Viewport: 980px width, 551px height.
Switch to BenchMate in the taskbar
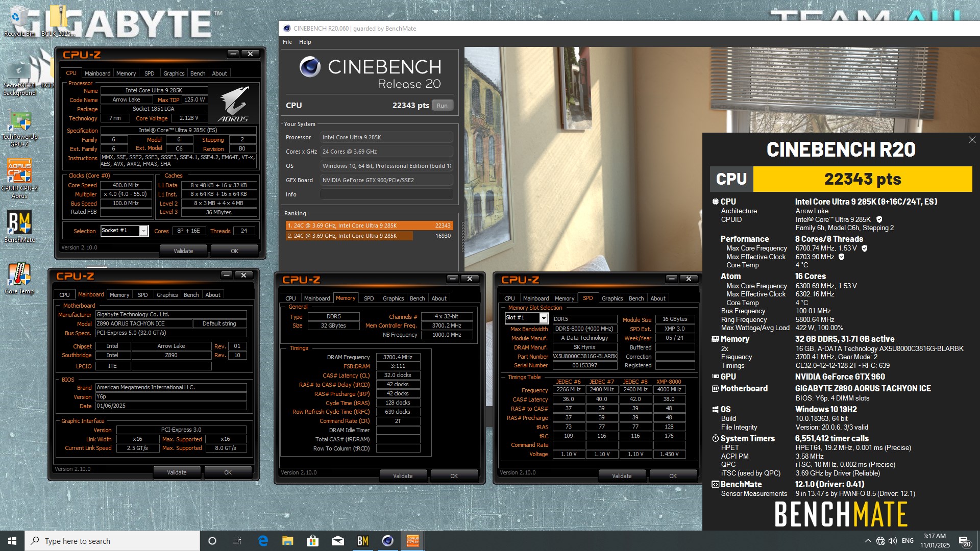click(363, 541)
